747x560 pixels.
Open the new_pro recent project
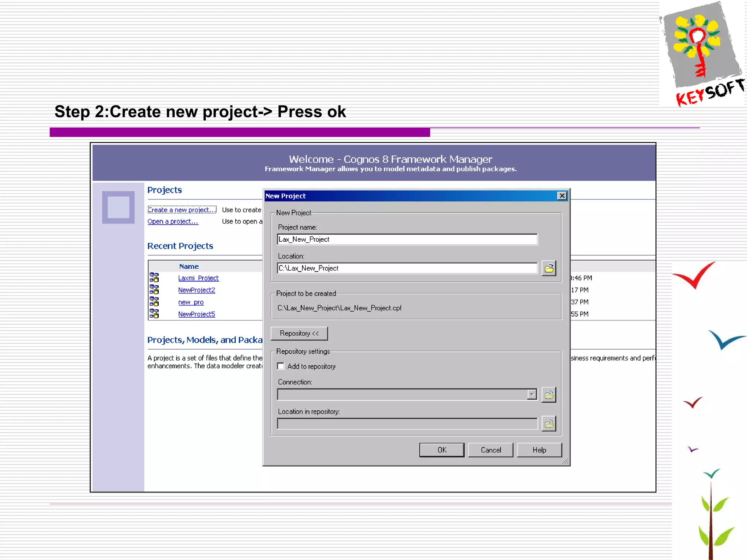(x=191, y=302)
